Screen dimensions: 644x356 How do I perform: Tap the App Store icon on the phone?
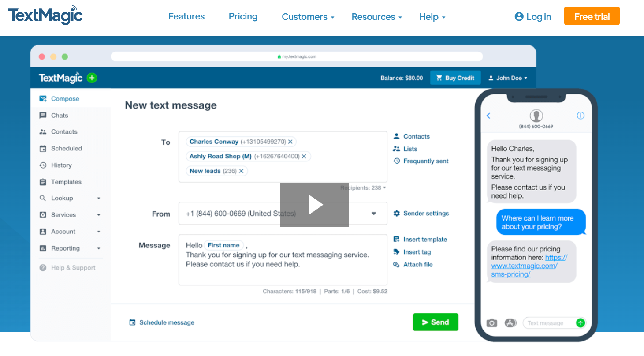(510, 323)
